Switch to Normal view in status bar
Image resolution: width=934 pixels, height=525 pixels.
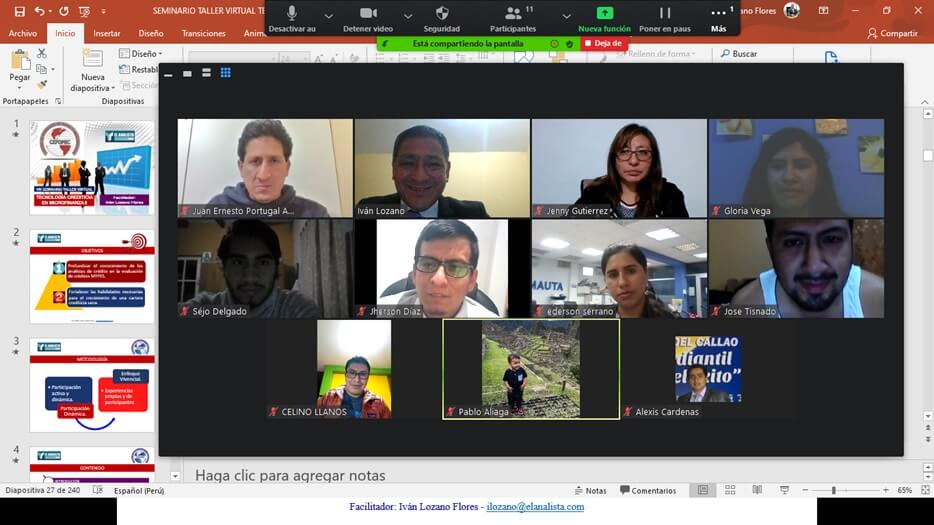(x=703, y=491)
